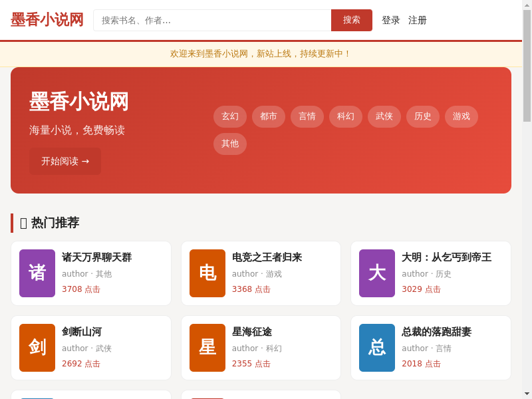Select the 武侠 category tag
532x399 pixels.
(x=384, y=116)
